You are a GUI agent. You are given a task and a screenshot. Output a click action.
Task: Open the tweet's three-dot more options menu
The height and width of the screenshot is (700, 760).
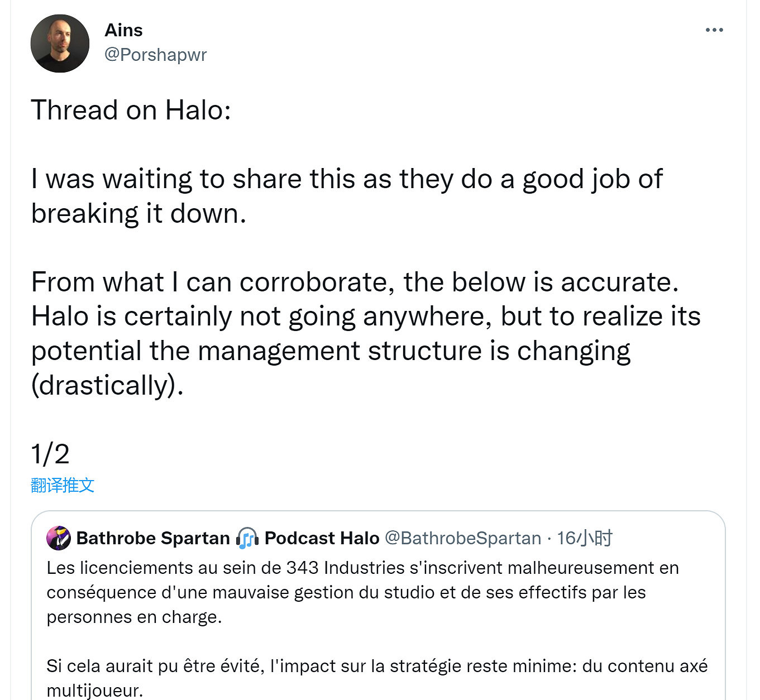tap(714, 30)
